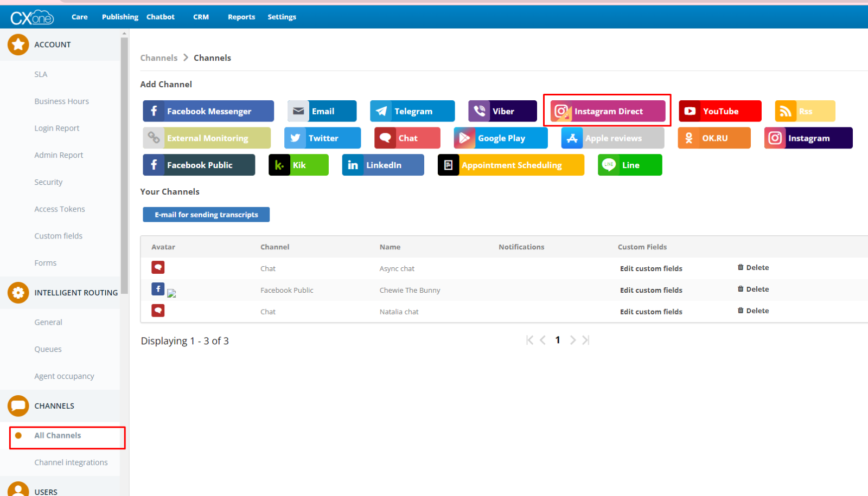Screen dimensions: 868x496
Task: Click the CXone logo
Action: (32, 17)
